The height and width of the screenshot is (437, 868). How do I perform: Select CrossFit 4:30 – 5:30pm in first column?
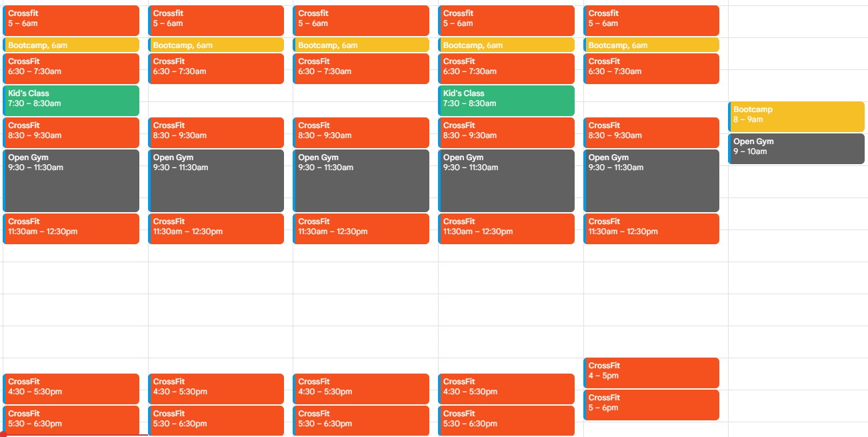[x=71, y=389]
